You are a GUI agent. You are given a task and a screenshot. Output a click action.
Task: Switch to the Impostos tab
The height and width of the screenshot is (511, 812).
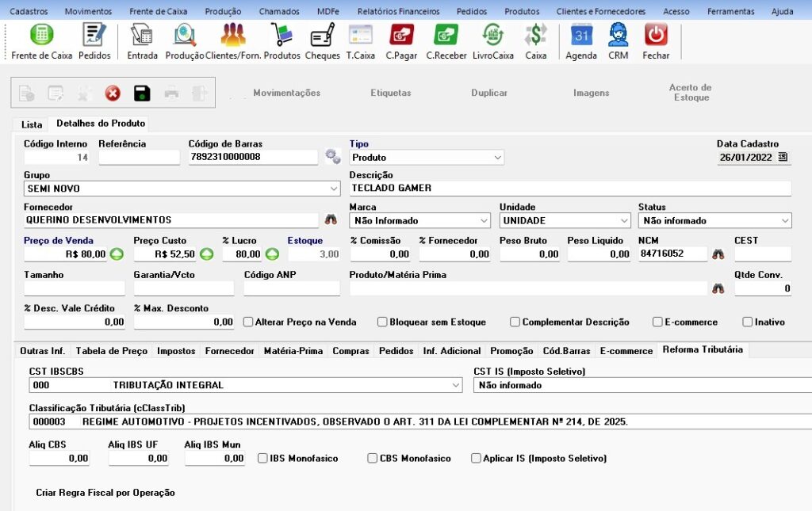[176, 351]
